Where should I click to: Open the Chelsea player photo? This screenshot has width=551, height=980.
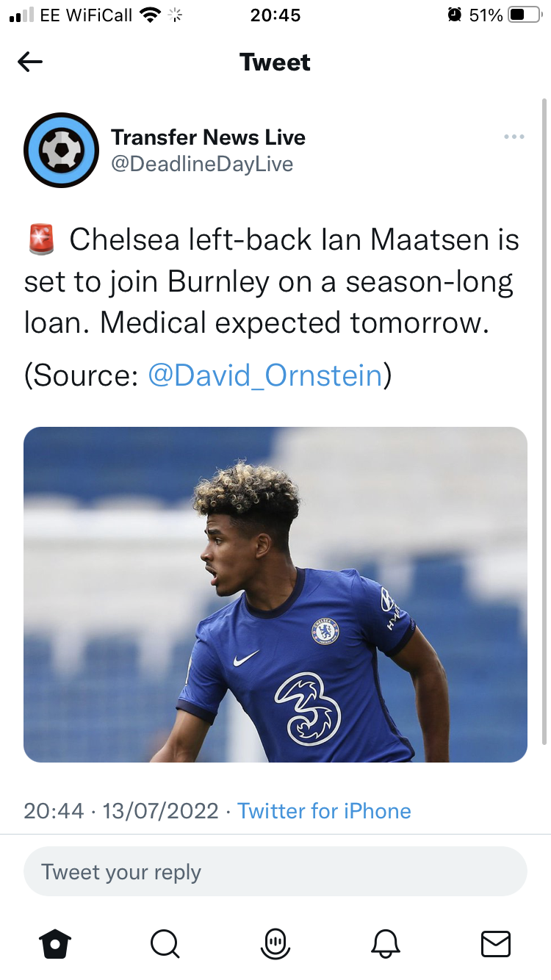(x=275, y=594)
